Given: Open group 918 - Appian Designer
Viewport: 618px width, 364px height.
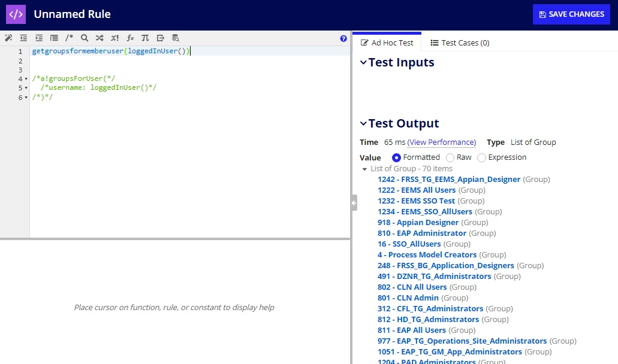Looking at the screenshot, I should 418,222.
